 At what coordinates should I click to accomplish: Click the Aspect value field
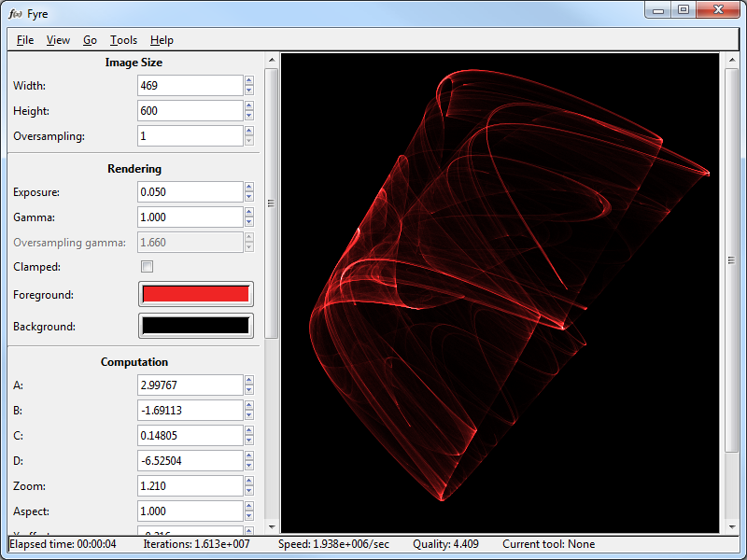tap(190, 511)
